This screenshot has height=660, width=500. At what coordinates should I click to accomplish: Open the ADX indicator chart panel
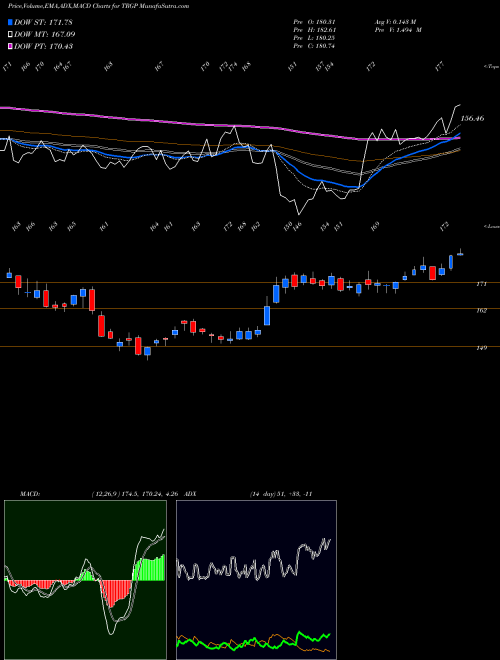click(256, 580)
